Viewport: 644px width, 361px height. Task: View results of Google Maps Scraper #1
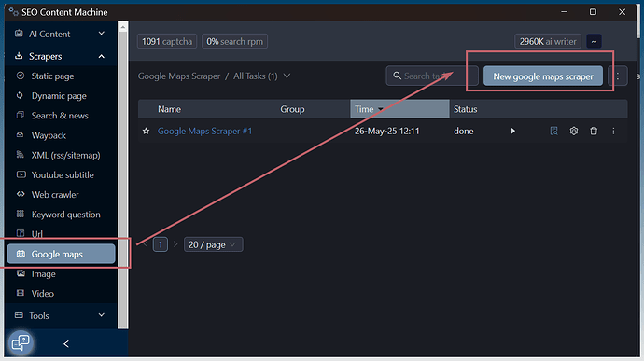(553, 131)
